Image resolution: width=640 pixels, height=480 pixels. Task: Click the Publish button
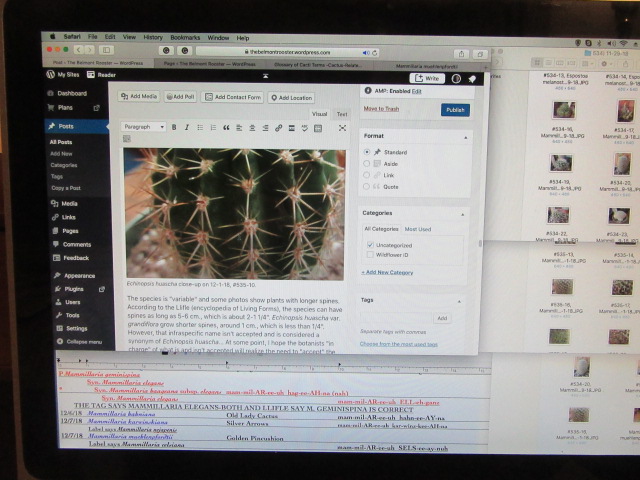[x=455, y=110]
